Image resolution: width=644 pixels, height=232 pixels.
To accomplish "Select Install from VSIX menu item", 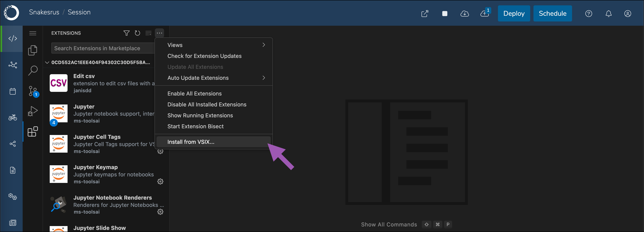I will [191, 142].
